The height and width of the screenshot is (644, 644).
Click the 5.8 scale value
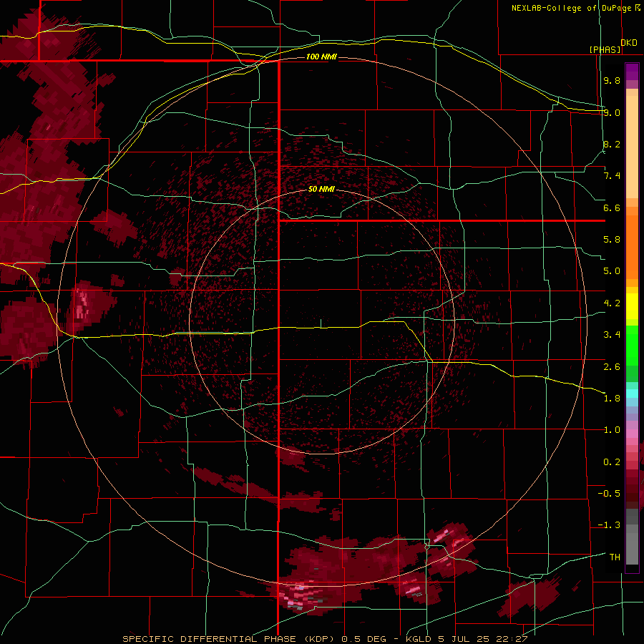(612, 240)
